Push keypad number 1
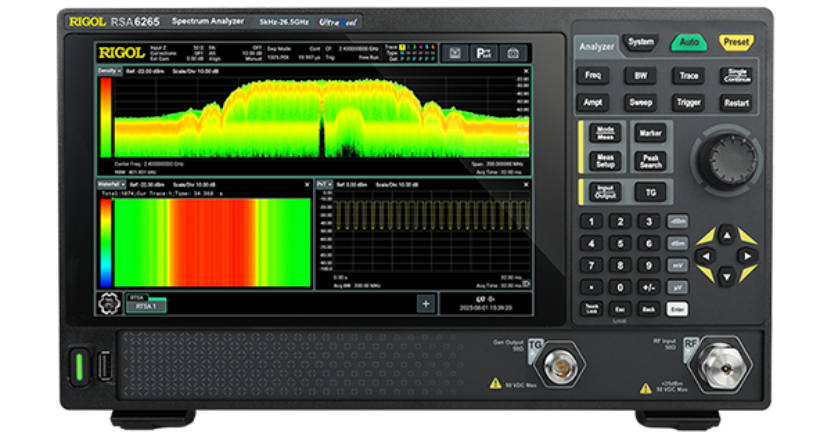 click(591, 221)
